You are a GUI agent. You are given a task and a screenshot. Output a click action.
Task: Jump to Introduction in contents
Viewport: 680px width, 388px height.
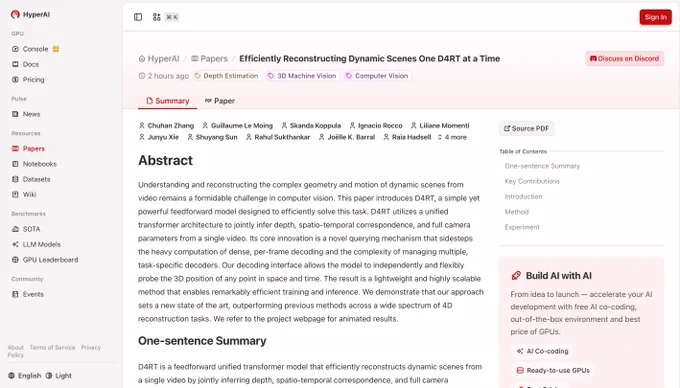(523, 196)
